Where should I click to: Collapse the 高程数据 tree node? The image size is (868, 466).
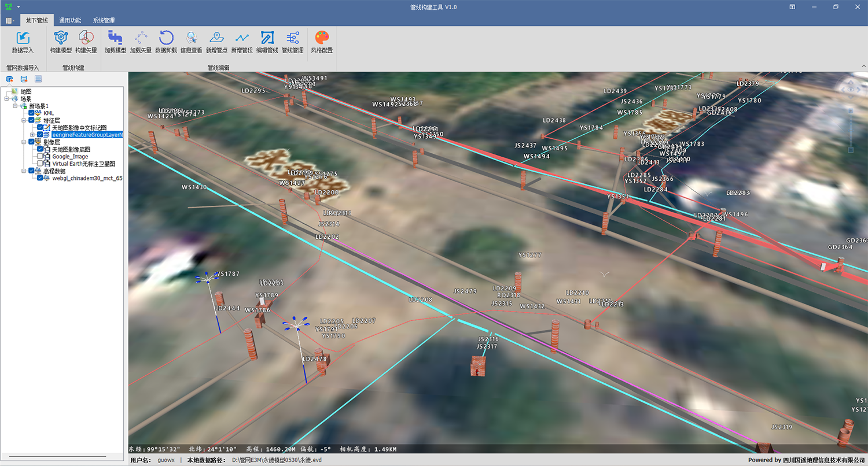24,171
